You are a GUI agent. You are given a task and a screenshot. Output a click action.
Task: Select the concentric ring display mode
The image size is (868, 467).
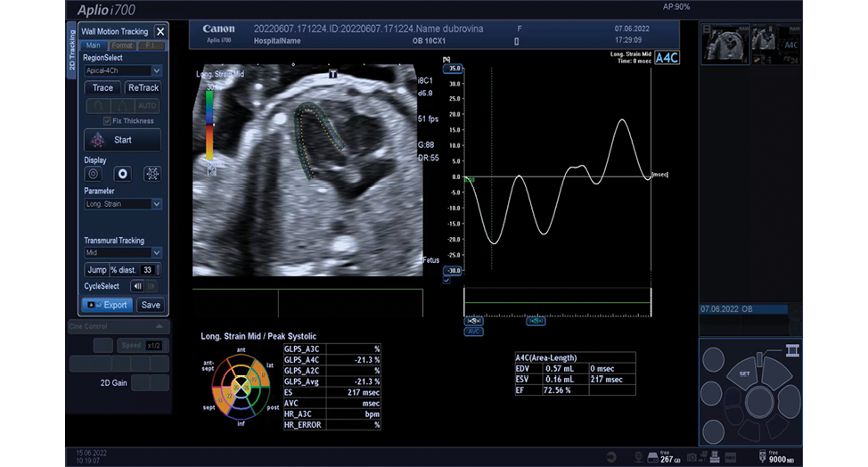[x=94, y=174]
